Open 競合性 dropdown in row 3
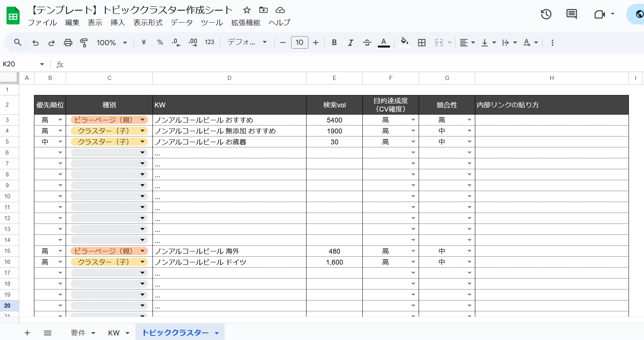644x340 pixels. (469, 120)
